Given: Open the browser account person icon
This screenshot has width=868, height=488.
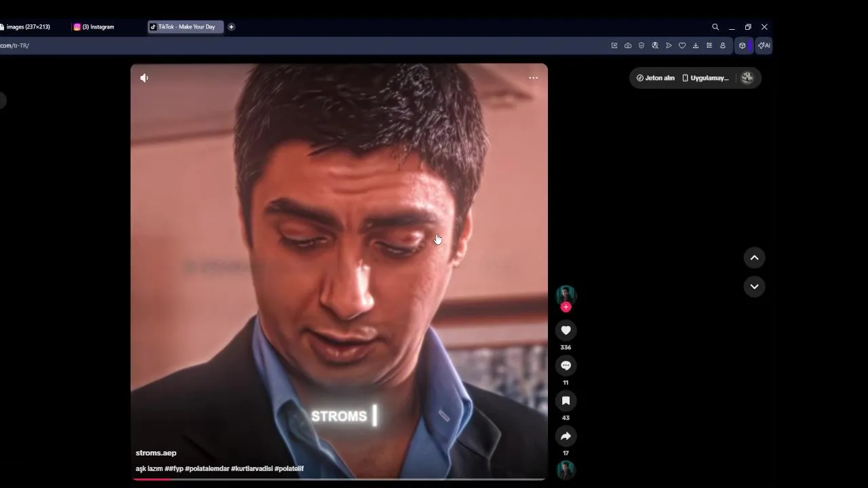Looking at the screenshot, I should coord(723,45).
